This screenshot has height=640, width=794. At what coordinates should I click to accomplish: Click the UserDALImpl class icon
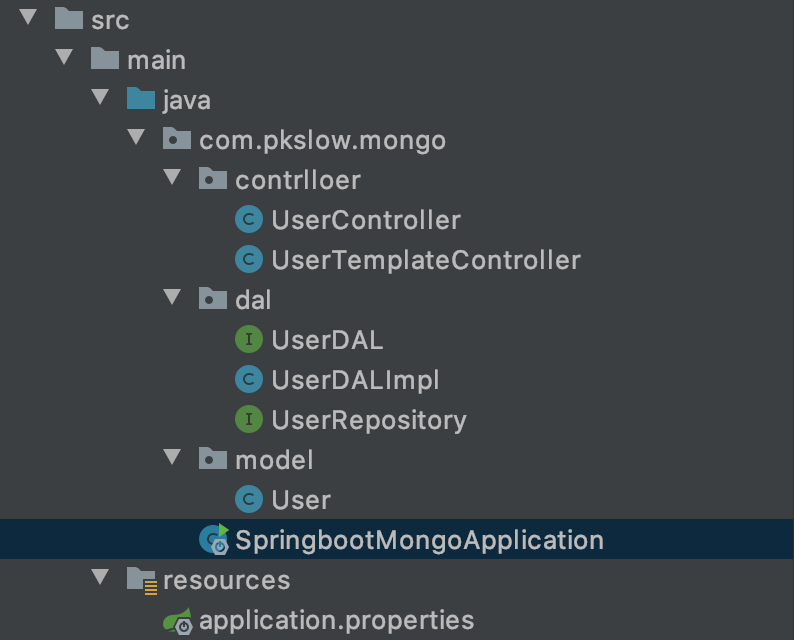pyautogui.click(x=248, y=380)
